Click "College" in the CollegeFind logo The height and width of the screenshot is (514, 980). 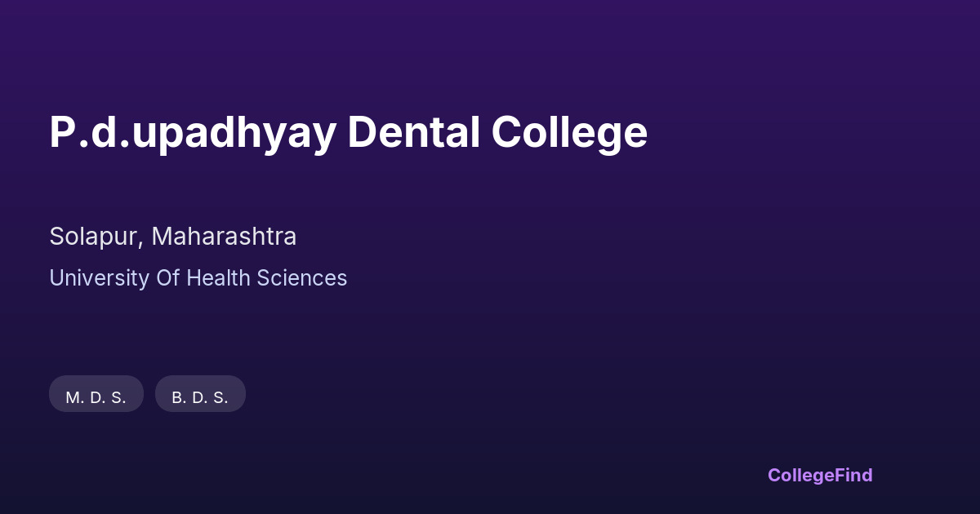802,475
